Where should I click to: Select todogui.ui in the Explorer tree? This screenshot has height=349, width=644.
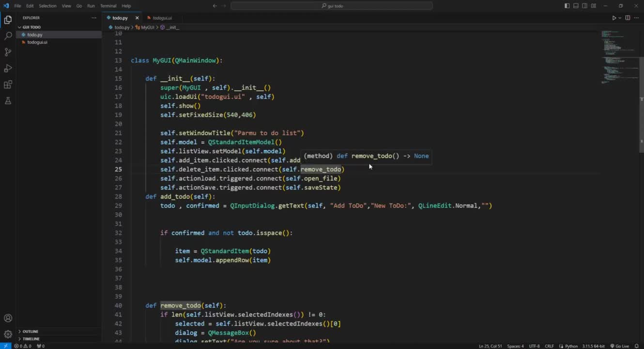pos(59,42)
